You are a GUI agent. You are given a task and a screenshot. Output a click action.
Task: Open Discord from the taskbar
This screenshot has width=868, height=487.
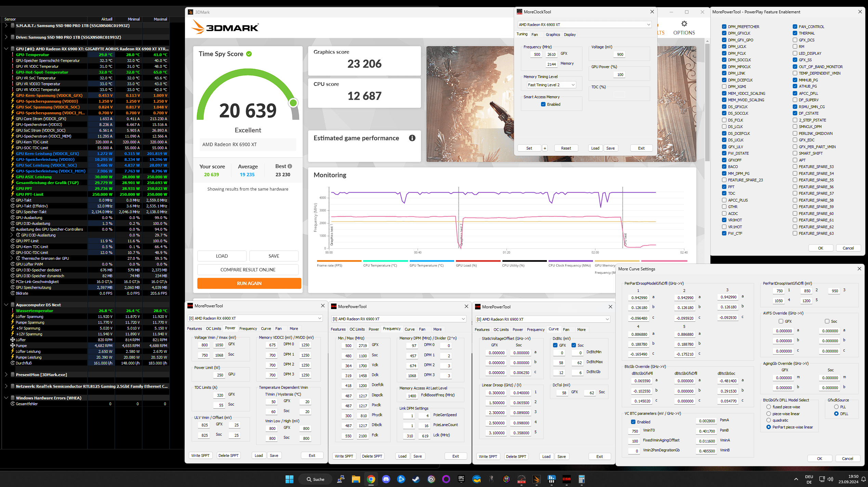(x=386, y=479)
